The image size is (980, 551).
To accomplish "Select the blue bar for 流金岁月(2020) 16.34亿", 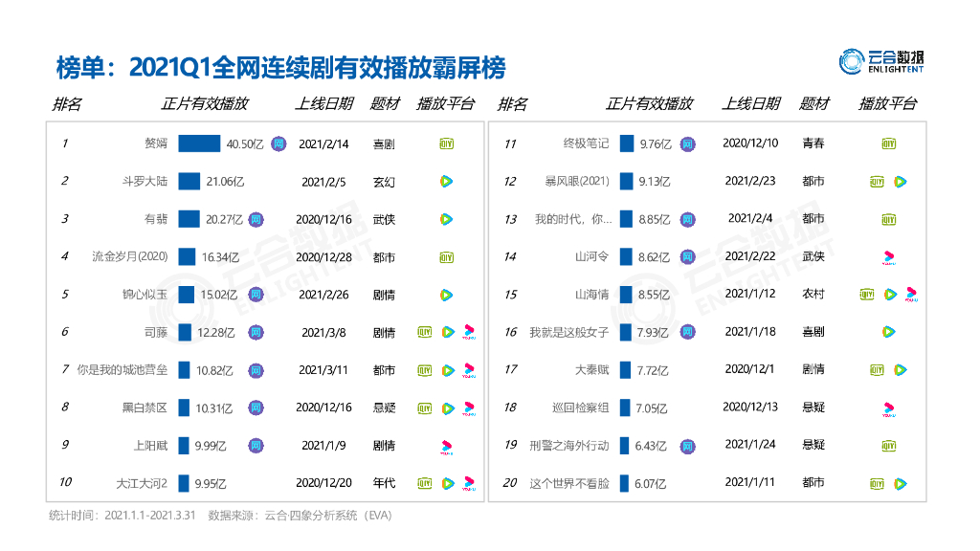I will (x=187, y=257).
